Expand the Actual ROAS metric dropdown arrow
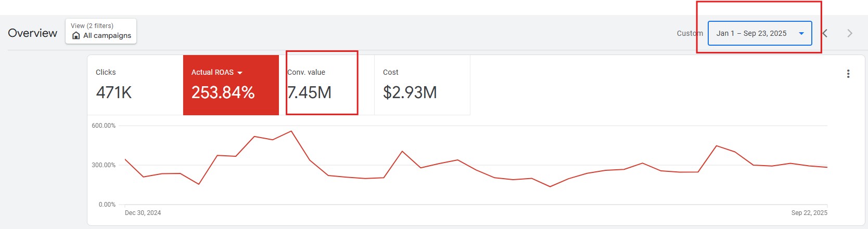This screenshot has height=229, width=868. tap(240, 73)
